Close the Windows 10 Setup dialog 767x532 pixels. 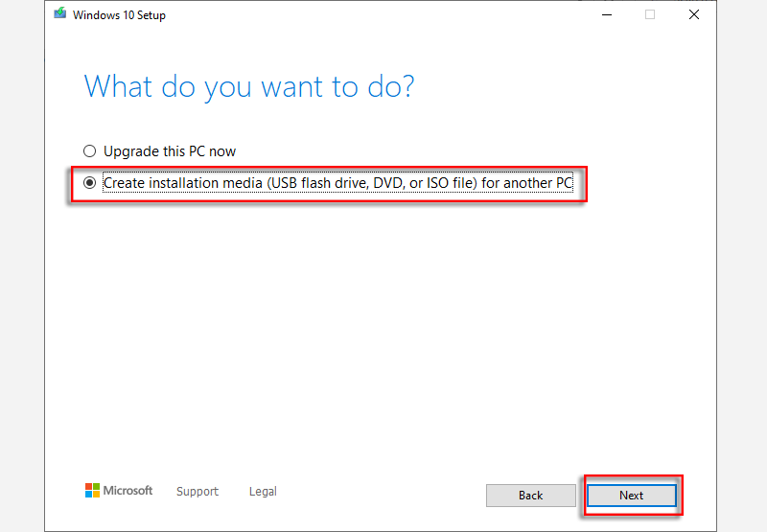694,14
